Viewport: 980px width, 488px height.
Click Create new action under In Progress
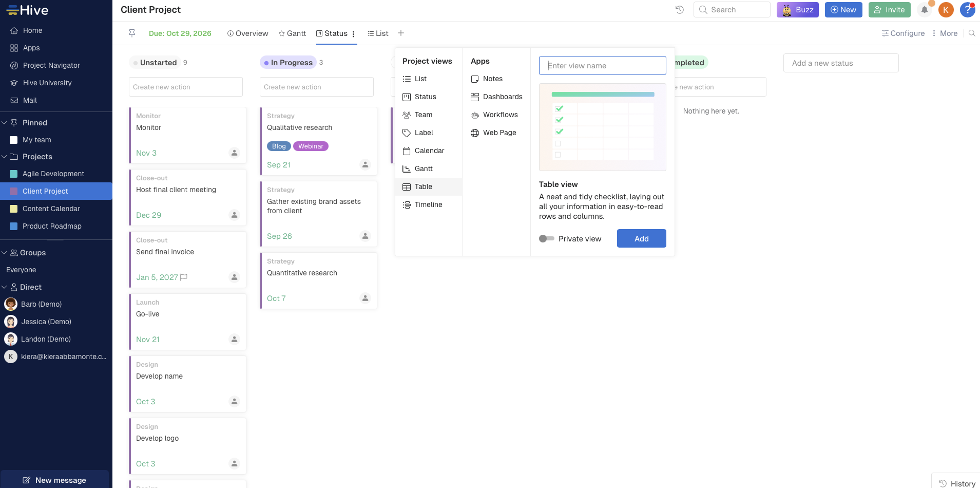[x=317, y=87]
